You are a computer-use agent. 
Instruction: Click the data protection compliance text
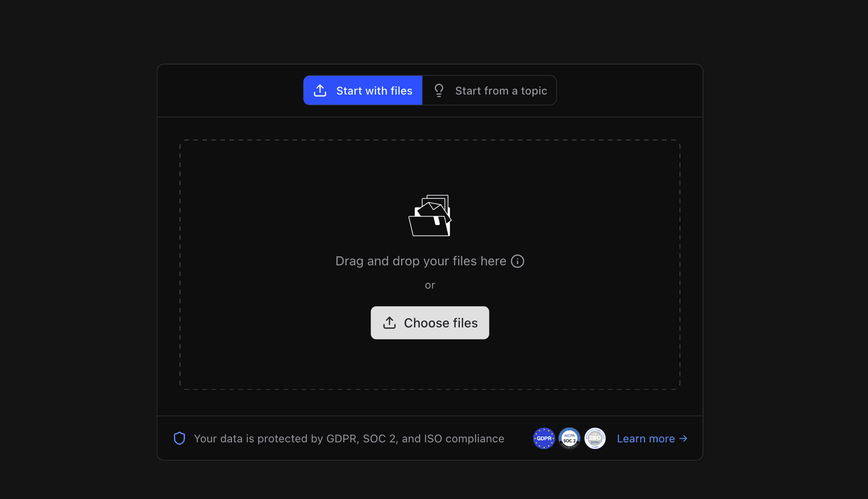click(349, 438)
